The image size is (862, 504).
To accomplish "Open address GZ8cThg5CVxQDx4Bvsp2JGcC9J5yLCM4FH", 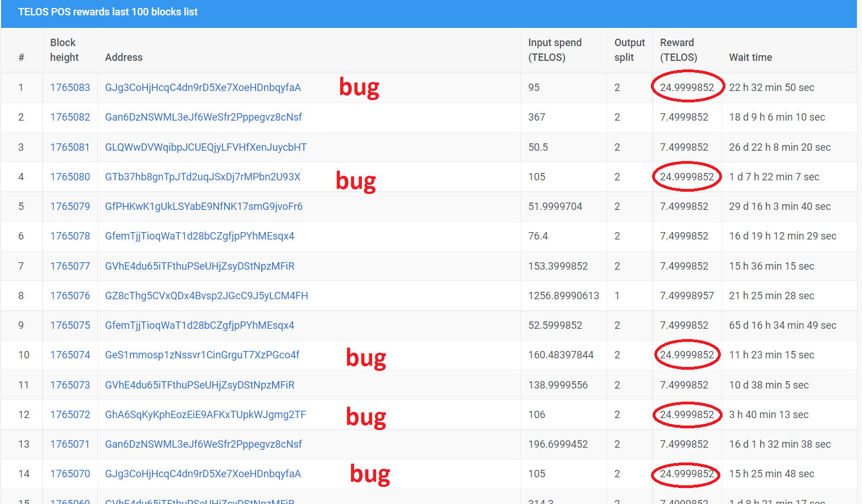I will coord(207,296).
